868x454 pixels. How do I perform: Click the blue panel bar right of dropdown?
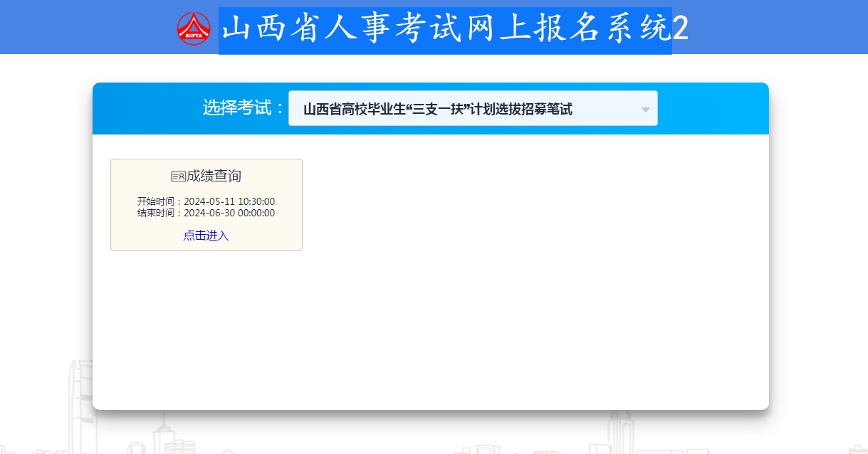[x=712, y=108]
